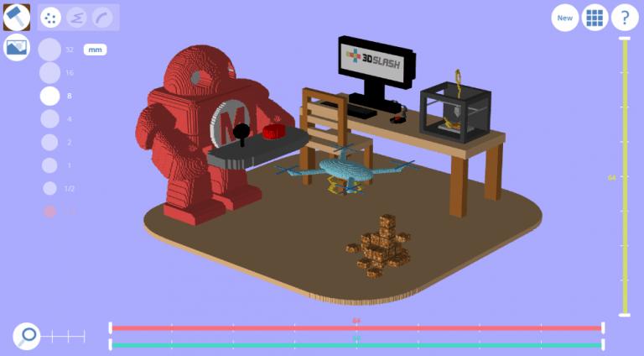Screen dimensions: 644x356
Task: Click the mm units button
Action: [95, 50]
